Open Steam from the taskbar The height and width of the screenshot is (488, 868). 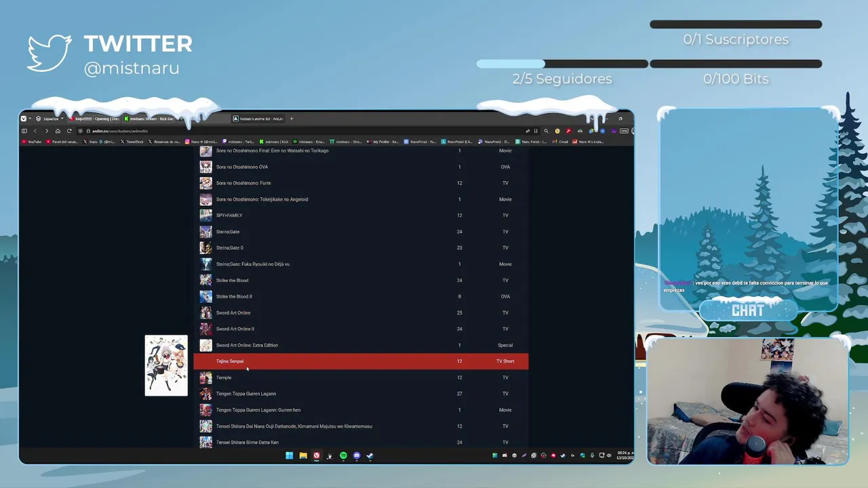tap(370, 455)
